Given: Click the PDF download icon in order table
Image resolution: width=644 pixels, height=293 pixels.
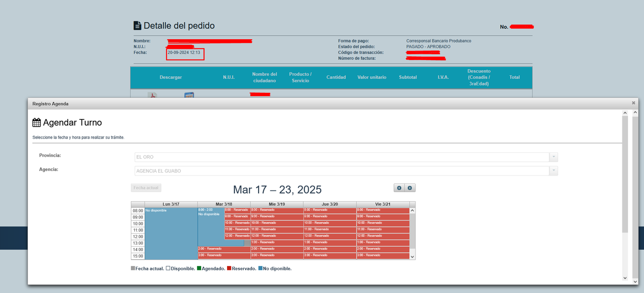Looking at the screenshot, I should [x=153, y=96].
